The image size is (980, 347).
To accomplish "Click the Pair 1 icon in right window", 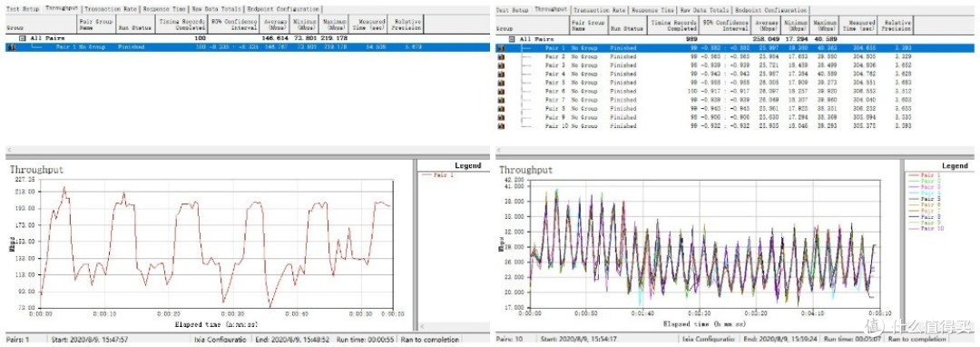I will [x=501, y=47].
